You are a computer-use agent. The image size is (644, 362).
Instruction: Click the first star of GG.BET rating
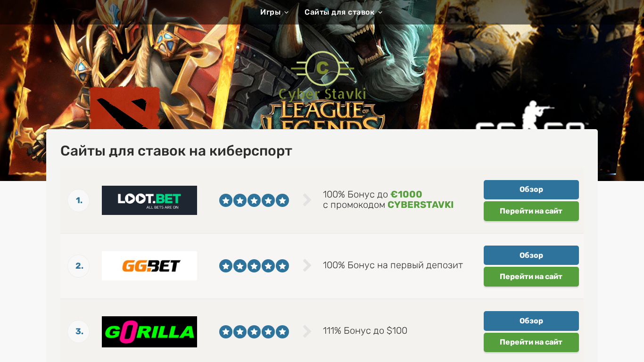(x=226, y=266)
